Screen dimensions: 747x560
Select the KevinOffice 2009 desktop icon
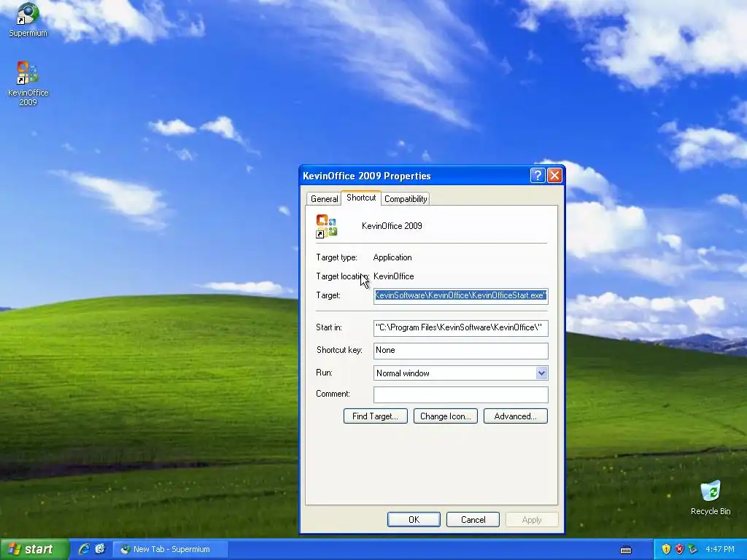pyautogui.click(x=28, y=83)
